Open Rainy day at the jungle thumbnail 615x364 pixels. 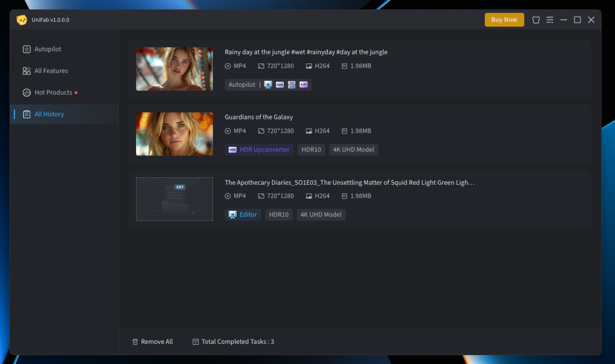(174, 69)
